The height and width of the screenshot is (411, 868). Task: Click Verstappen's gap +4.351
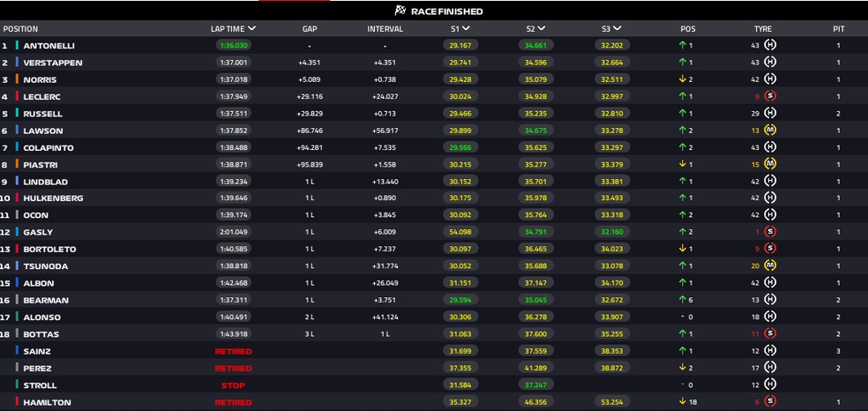click(x=310, y=63)
